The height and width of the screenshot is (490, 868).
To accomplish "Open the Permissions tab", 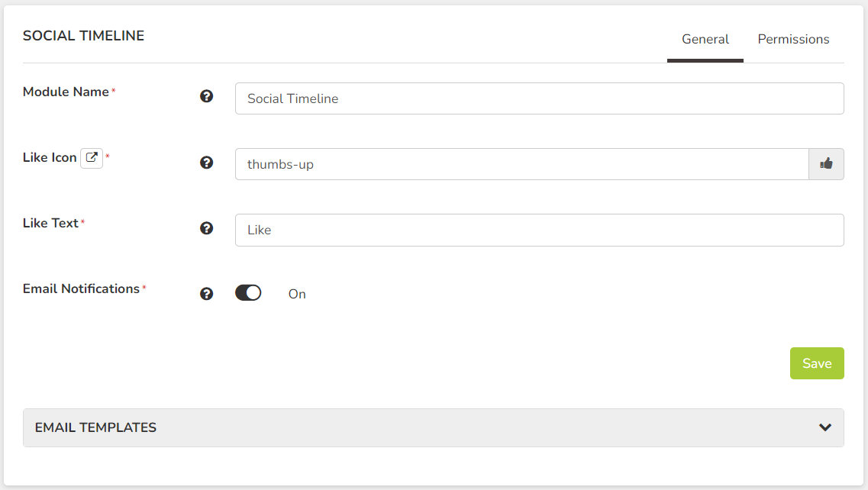I will [x=793, y=40].
